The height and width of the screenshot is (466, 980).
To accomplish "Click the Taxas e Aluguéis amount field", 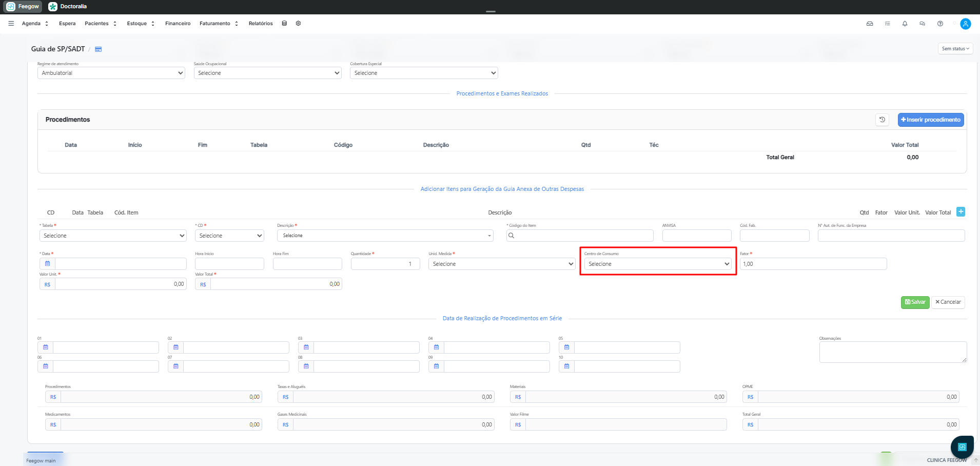I will (394, 397).
